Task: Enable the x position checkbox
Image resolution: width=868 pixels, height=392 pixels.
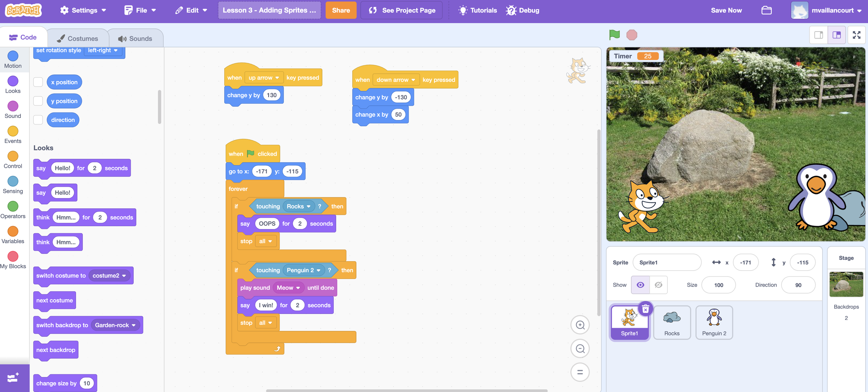Action: pyautogui.click(x=38, y=82)
